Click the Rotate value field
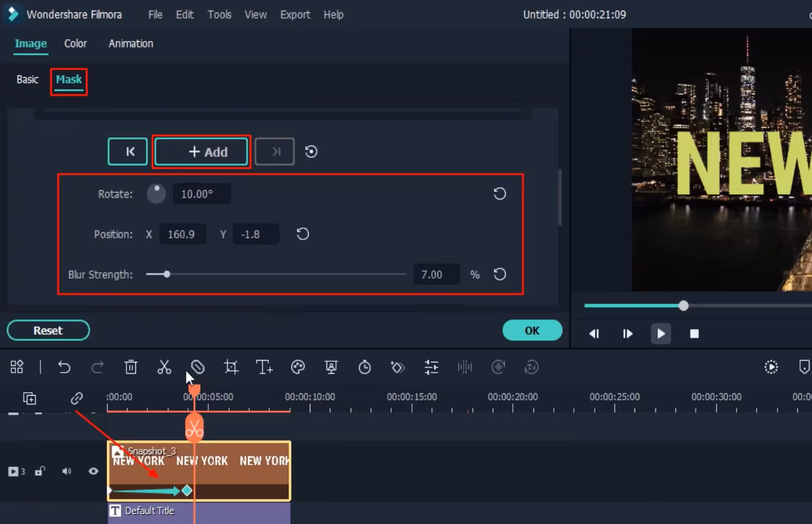Screen dimensions: 812x524 (x=202, y=194)
